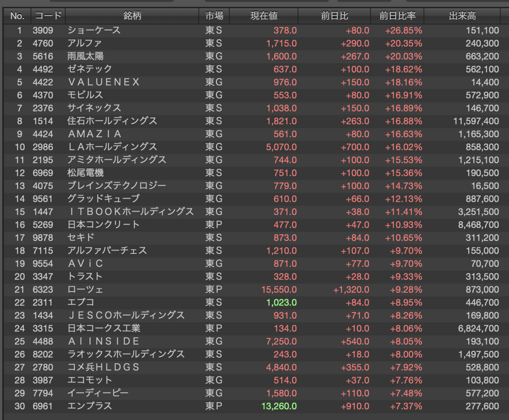Select the エンプラス stock name

(x=89, y=406)
